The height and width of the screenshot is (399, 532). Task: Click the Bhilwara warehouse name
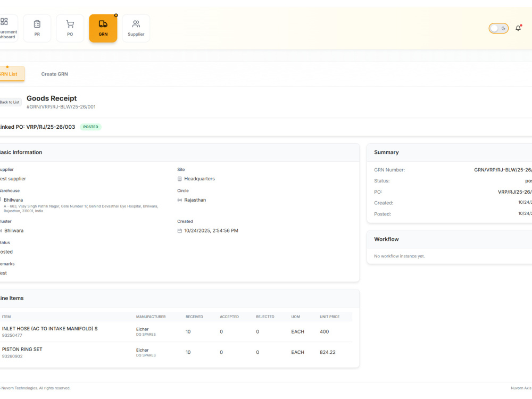tap(13, 200)
